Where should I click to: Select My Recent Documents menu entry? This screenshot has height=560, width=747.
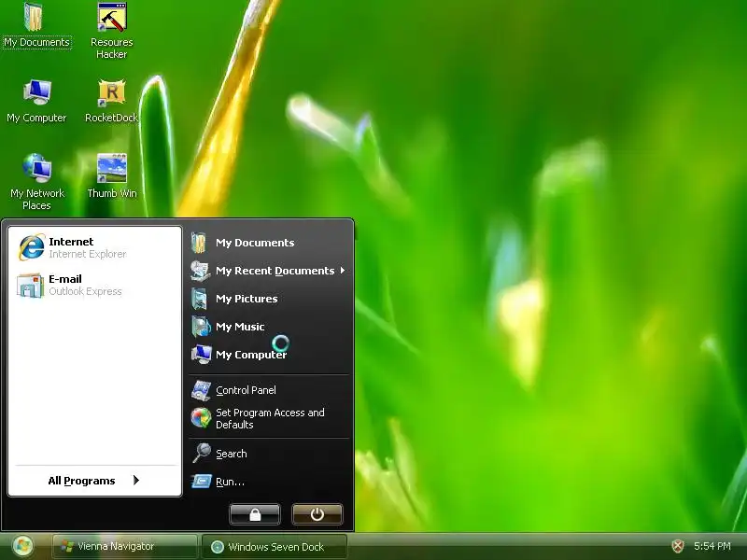pyautogui.click(x=269, y=271)
